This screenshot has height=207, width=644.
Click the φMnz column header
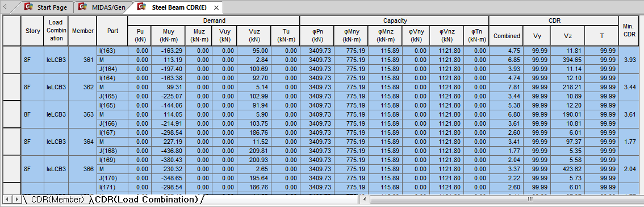tap(385, 35)
